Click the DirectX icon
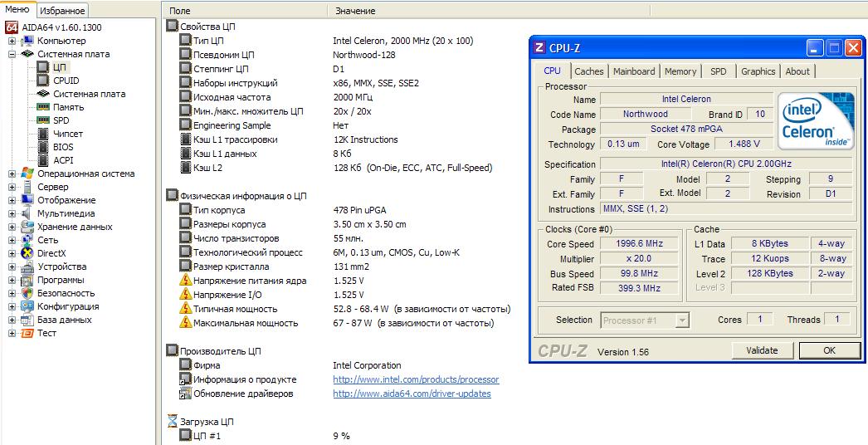This screenshot has height=445, width=868. click(x=27, y=253)
